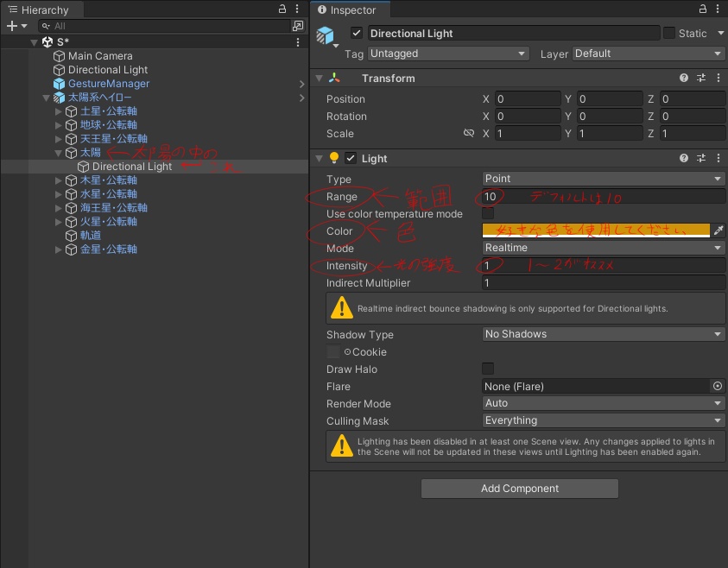The width and height of the screenshot is (728, 568).
Task: Click the Hierarchy search field
Action: coord(164,26)
